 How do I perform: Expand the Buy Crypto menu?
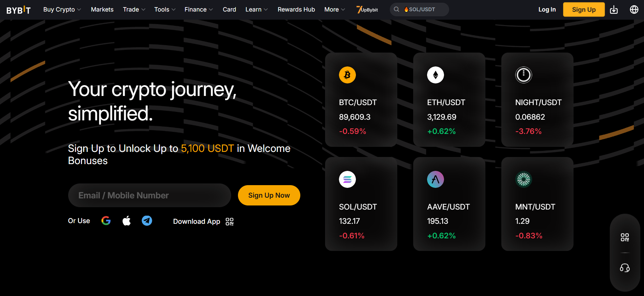click(62, 9)
